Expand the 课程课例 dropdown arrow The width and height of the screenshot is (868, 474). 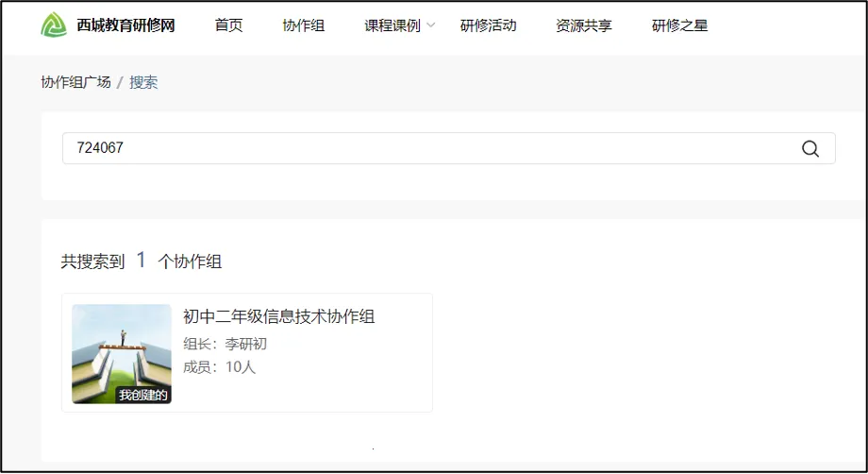tap(431, 25)
